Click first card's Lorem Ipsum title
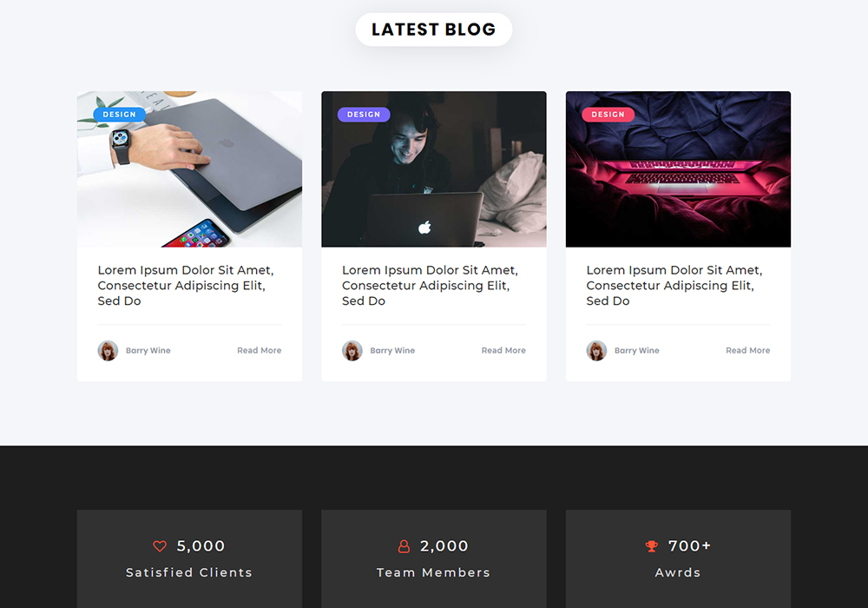 pyautogui.click(x=186, y=286)
